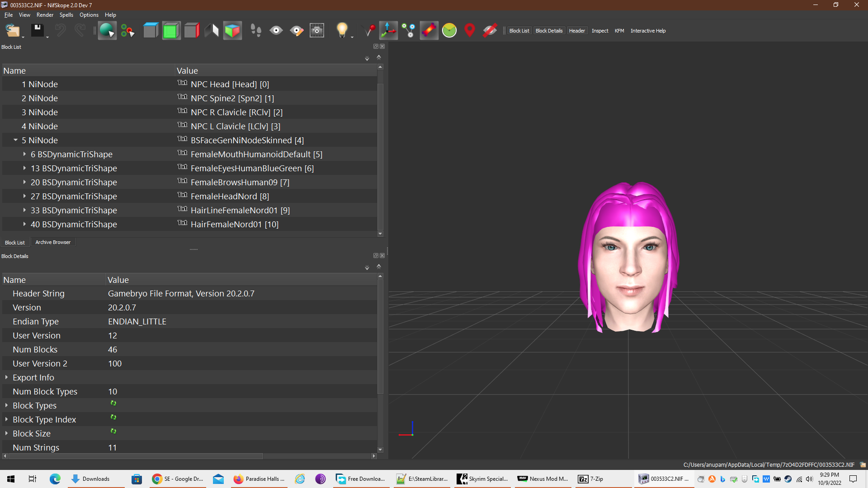
Task: Toggle the red pin check icon
Action: pyautogui.click(x=369, y=31)
